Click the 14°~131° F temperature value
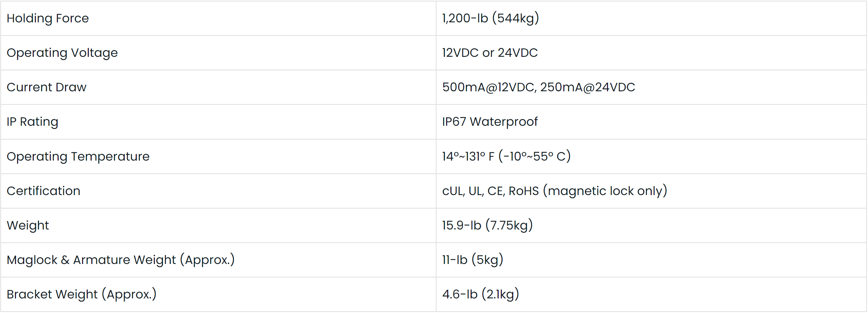 (468, 156)
